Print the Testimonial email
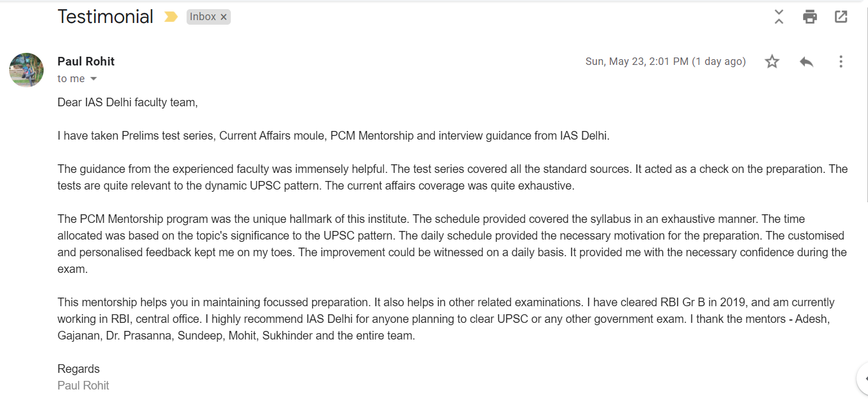 pos(809,17)
